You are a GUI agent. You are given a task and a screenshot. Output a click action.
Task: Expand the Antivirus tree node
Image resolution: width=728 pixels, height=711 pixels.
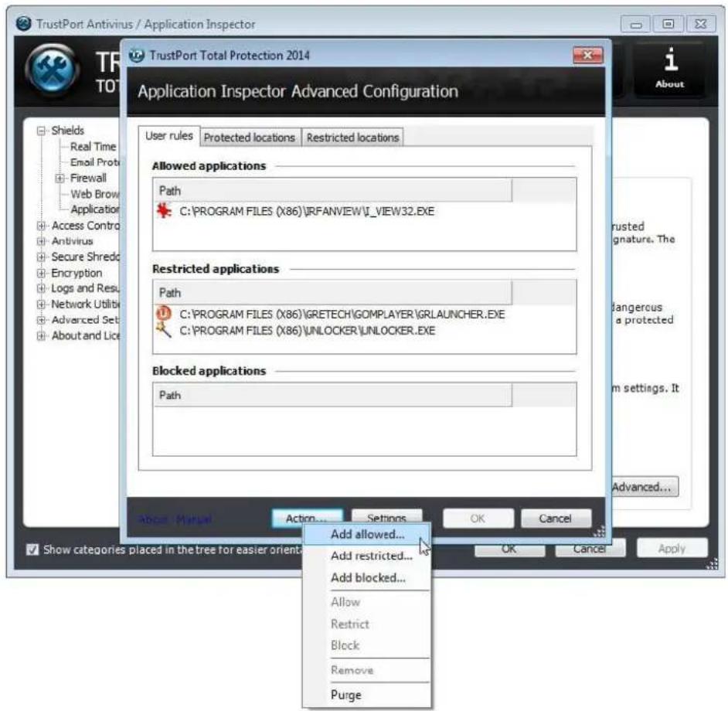[41, 241]
